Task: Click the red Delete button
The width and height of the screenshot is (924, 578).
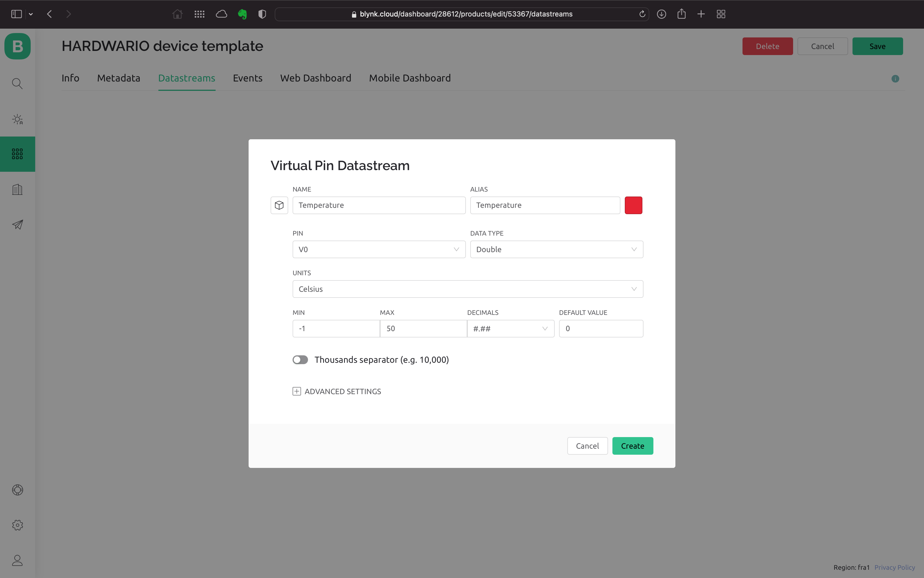Action: point(768,46)
